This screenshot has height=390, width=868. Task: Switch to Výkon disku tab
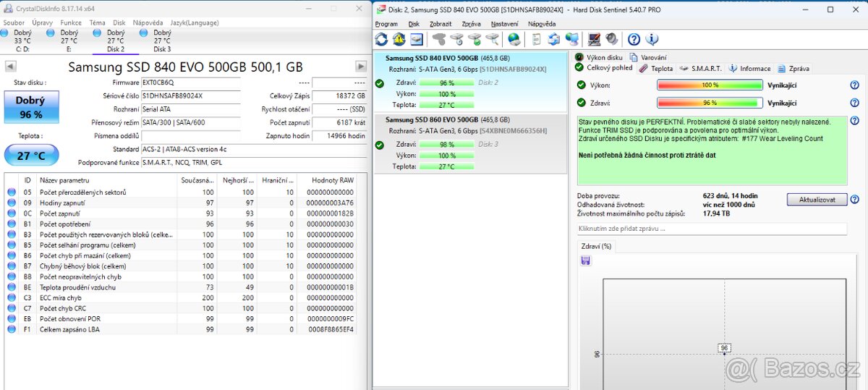[599, 57]
